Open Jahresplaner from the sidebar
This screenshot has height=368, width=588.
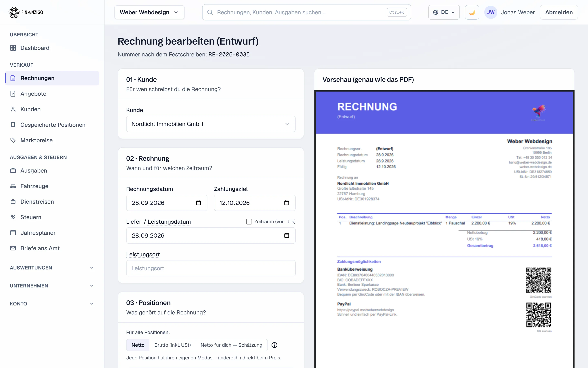tap(52, 233)
